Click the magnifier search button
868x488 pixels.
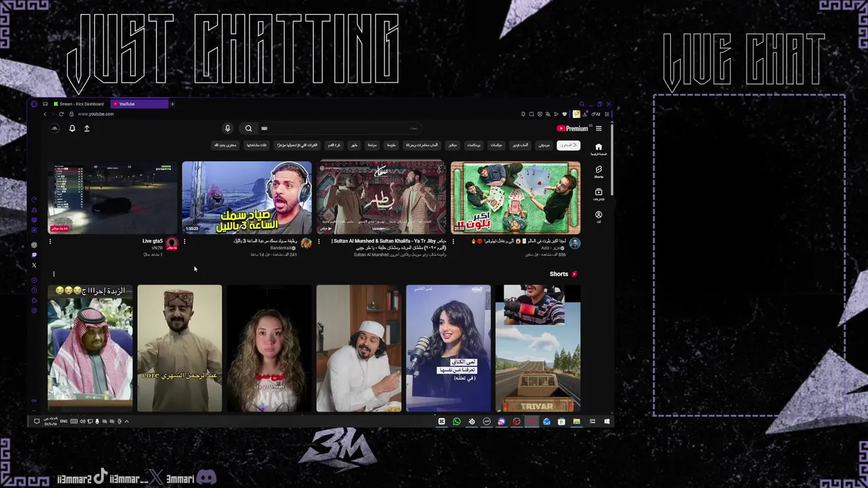tap(249, 128)
